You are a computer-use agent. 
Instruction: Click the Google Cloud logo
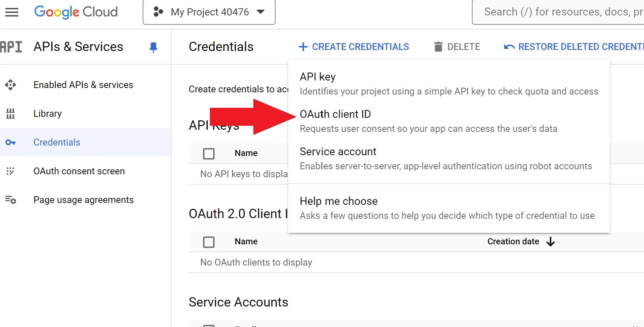click(76, 12)
